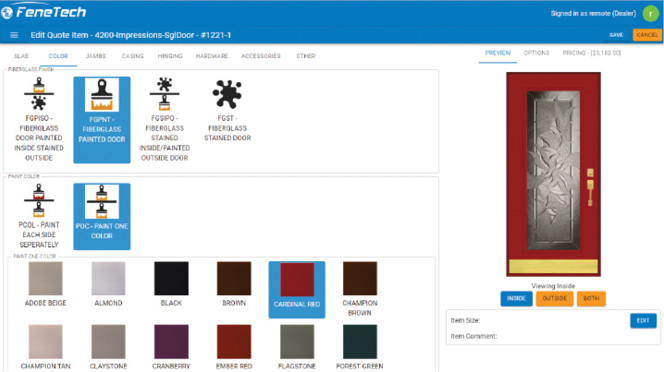Viewport: 664px width, 372px height.
Task: Show the Pricing panel tab
Action: tap(592, 53)
